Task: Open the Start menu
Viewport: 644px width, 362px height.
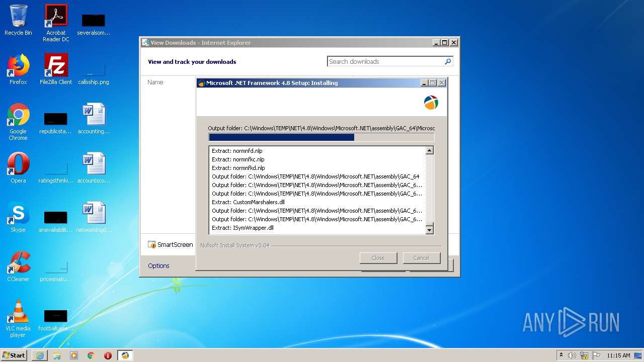Action: pos(14,355)
